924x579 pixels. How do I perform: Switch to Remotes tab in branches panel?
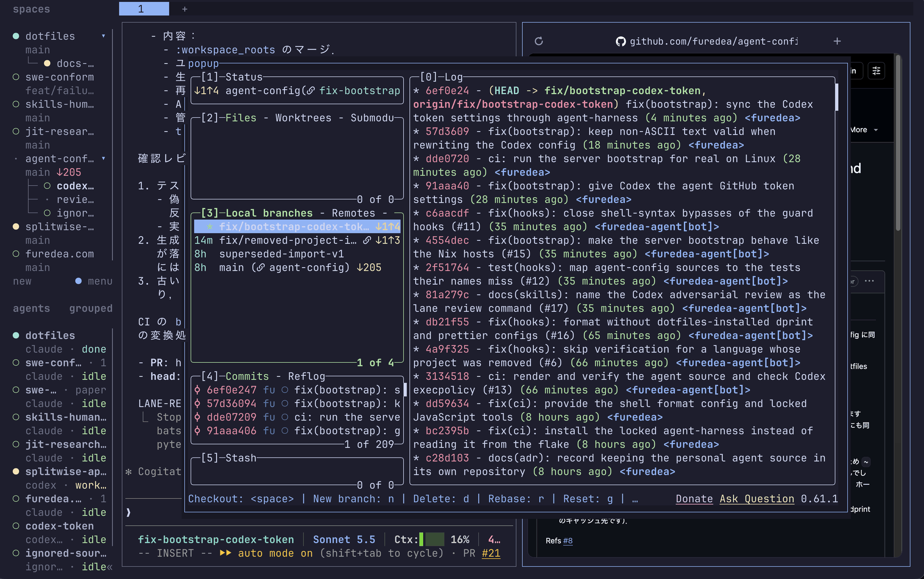click(353, 213)
